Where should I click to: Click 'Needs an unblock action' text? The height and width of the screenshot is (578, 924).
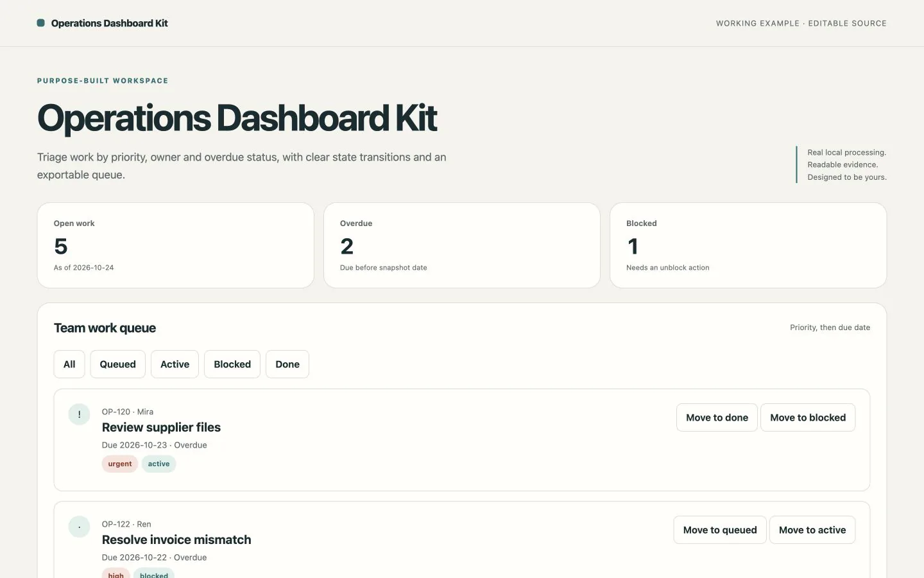(x=668, y=268)
